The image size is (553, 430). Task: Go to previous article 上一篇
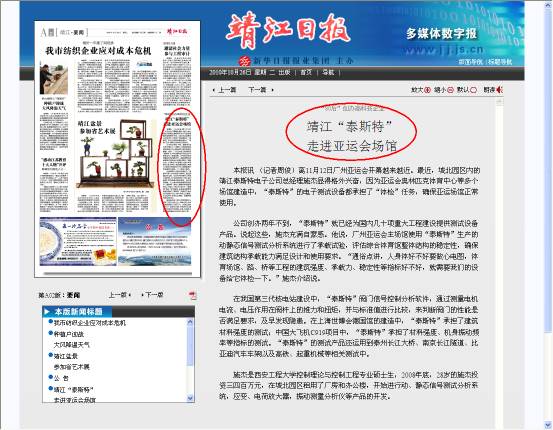tap(225, 90)
